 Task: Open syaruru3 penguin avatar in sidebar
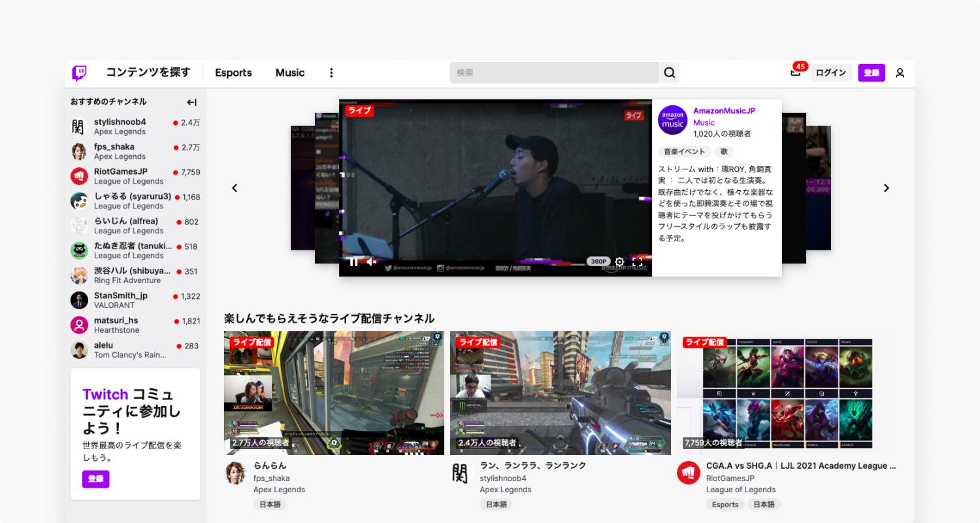79,201
